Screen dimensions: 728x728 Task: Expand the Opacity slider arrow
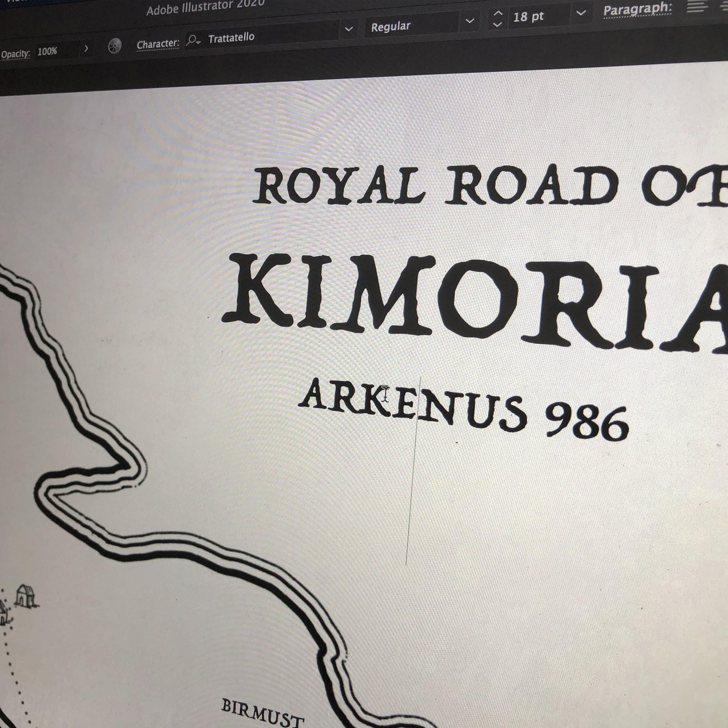point(86,49)
